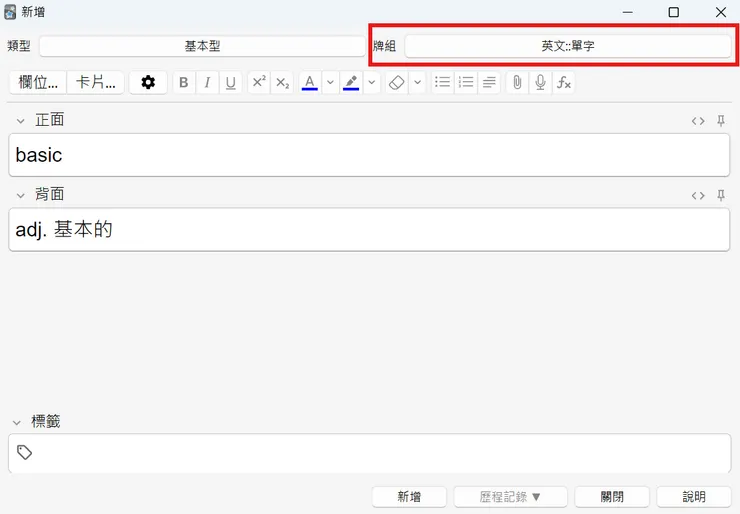
Task: Click the tags input field
Action: point(370,453)
